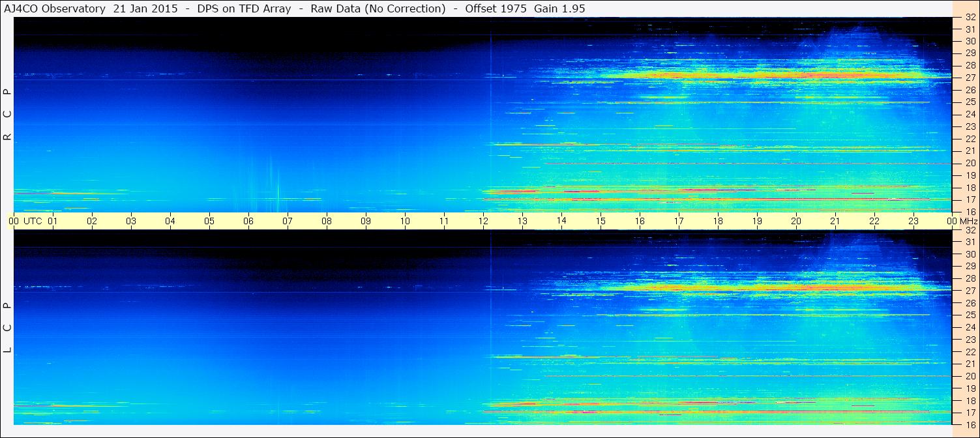Click the 30 MHz label of RCP panel
The image size is (980, 438).
point(970,41)
